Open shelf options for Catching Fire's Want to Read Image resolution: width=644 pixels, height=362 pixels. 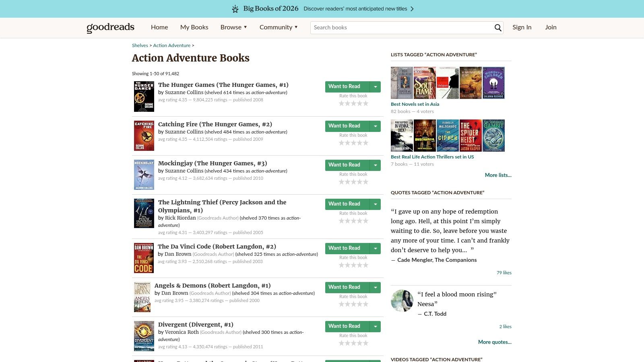(375, 126)
